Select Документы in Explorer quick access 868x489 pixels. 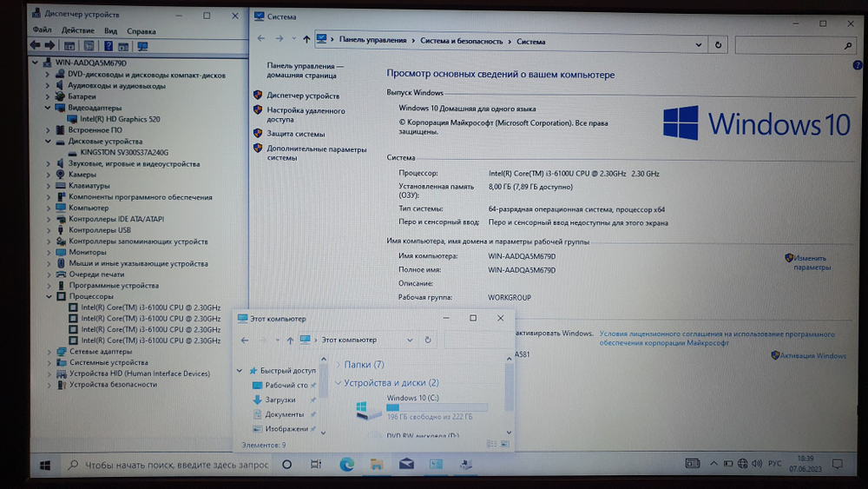(285, 414)
